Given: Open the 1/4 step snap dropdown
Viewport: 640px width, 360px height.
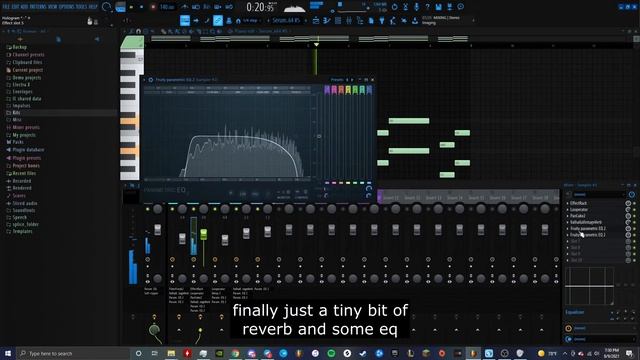Looking at the screenshot, I should click(251, 20).
